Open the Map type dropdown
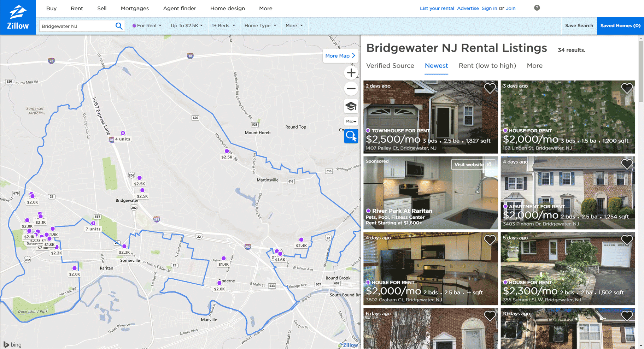The image size is (644, 349). tap(351, 121)
